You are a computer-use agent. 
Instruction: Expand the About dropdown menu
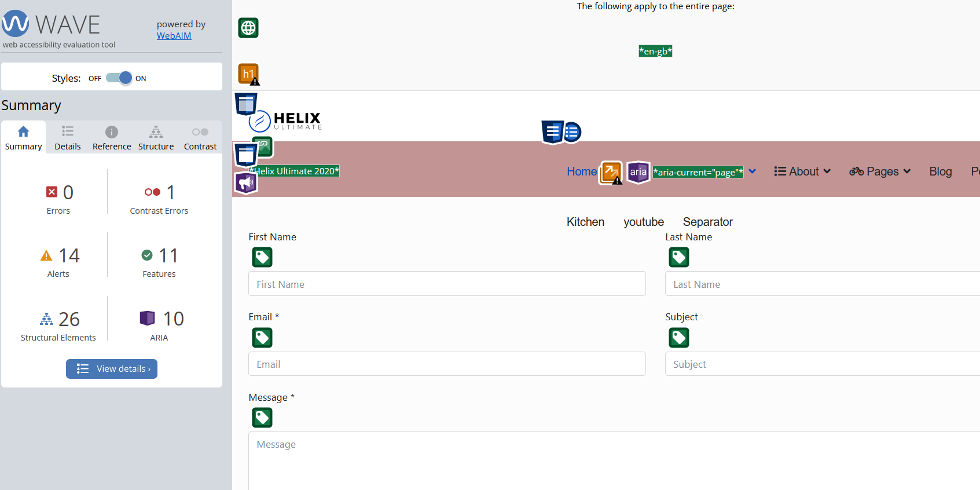click(x=802, y=171)
